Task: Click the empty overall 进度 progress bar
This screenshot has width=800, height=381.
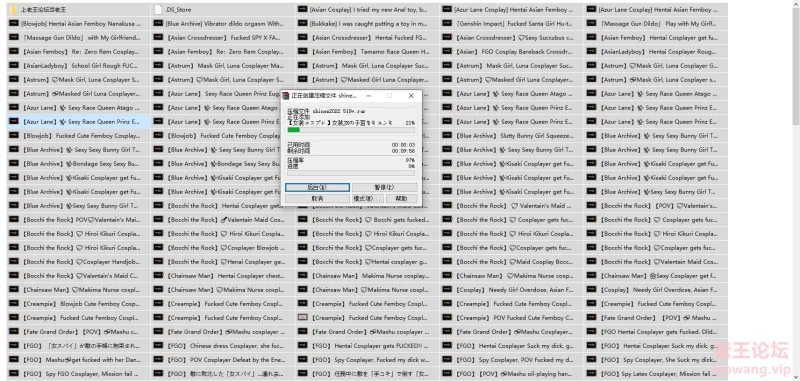Action: click(x=351, y=173)
